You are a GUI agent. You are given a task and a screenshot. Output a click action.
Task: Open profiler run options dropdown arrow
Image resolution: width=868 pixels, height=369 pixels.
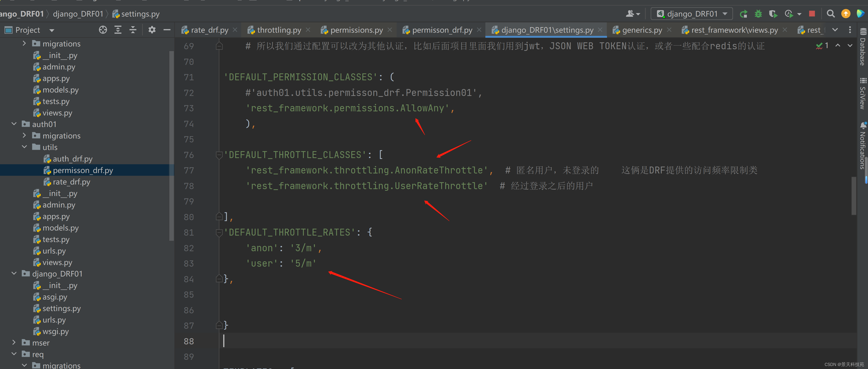(799, 14)
